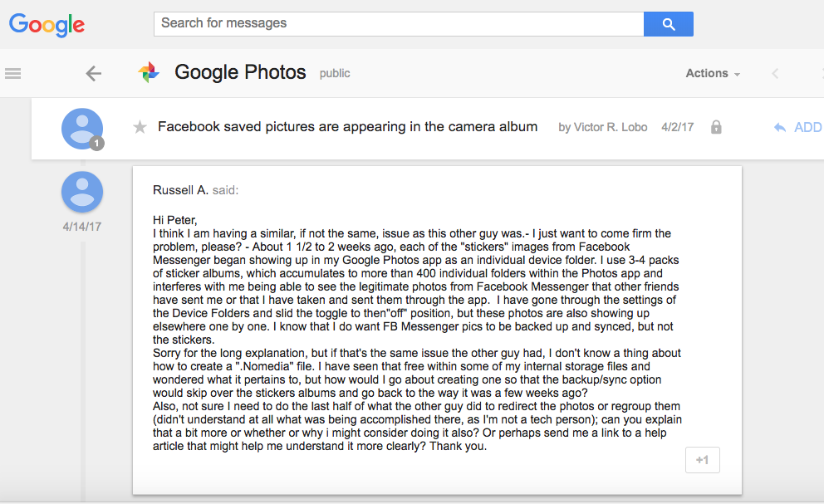The image size is (824, 504).
Task: Click the +1 button on Russell's post
Action: (702, 460)
